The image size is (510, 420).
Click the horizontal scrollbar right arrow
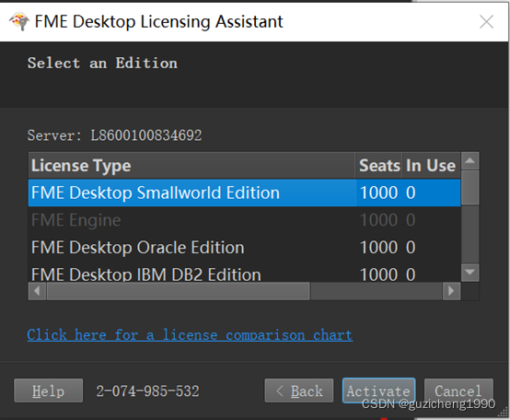[451, 291]
